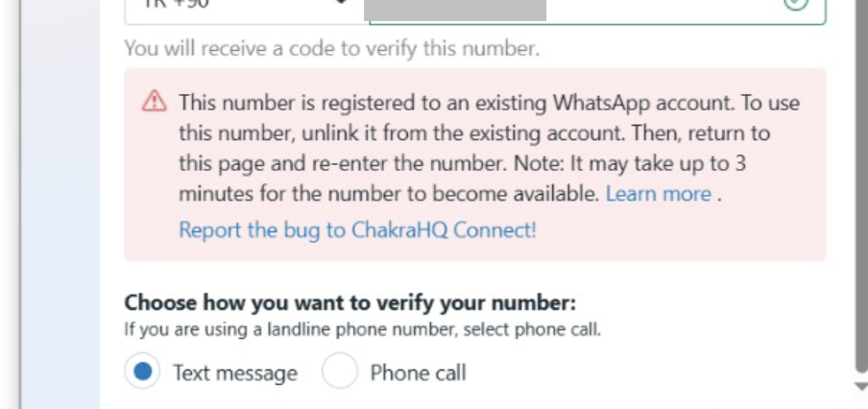Click "Report the bug to ChakraHQ Connect!" link
The height and width of the screenshot is (409, 868).
(357, 230)
